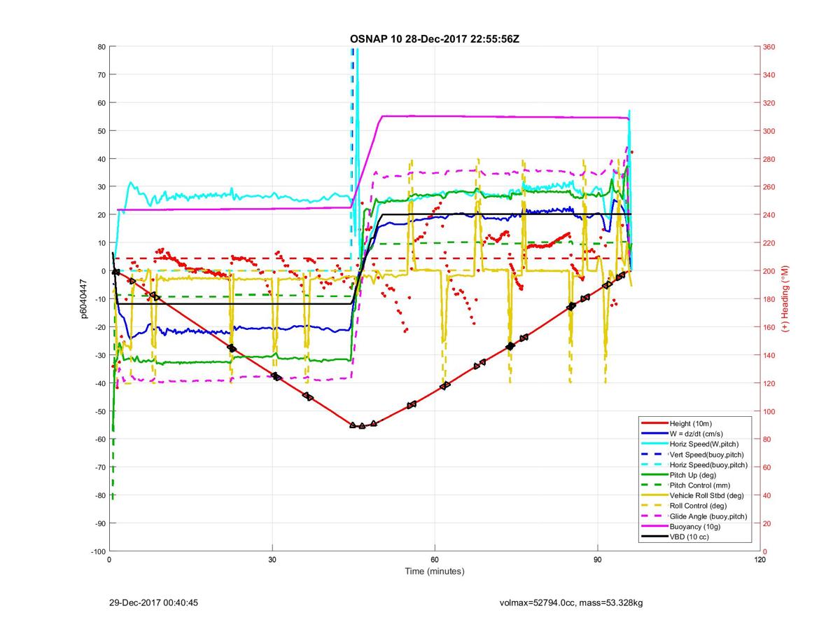Click Glide Angle (buoy,pitch) legend label
Image resolution: width=840 pixels, height=620 pixels.
coord(708,516)
